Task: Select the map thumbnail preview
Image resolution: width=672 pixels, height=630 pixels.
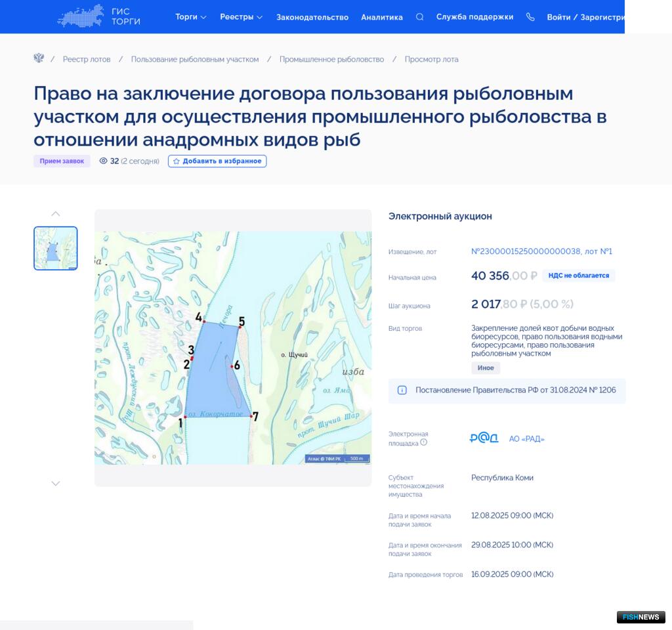Action: [x=56, y=248]
